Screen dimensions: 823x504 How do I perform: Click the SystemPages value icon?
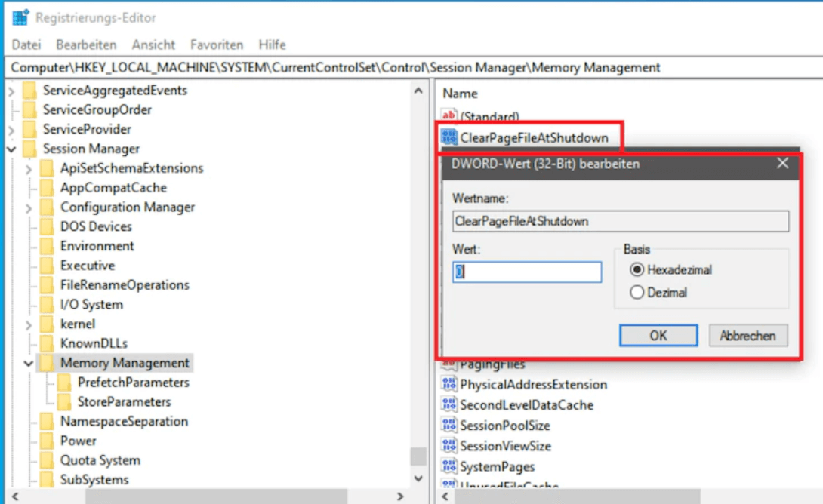449,466
